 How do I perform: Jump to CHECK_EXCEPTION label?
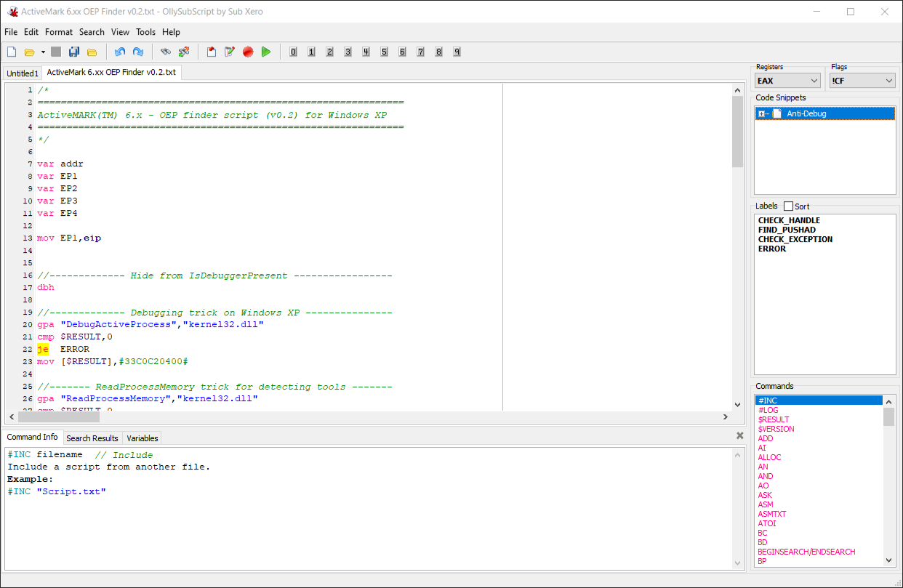click(x=795, y=239)
